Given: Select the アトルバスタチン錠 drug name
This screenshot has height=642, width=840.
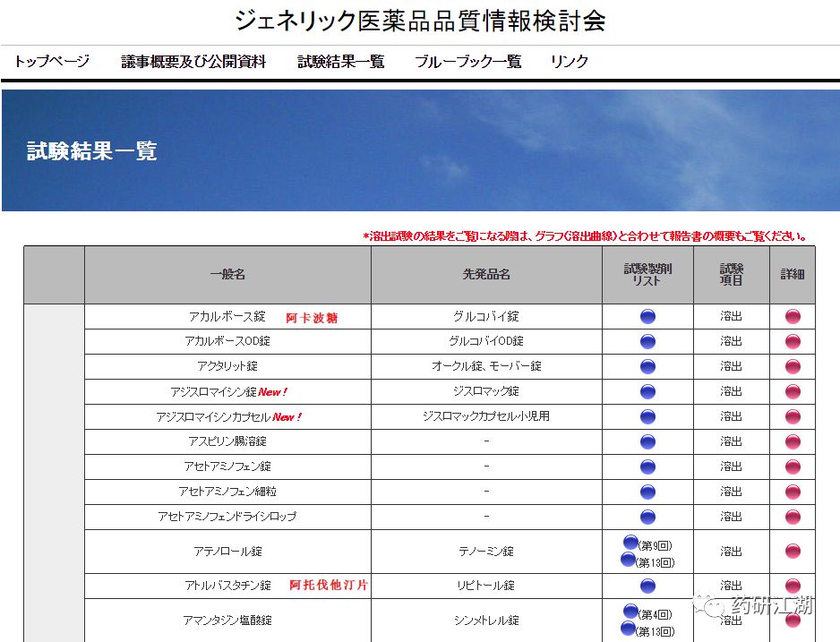Looking at the screenshot, I should 227,586.
